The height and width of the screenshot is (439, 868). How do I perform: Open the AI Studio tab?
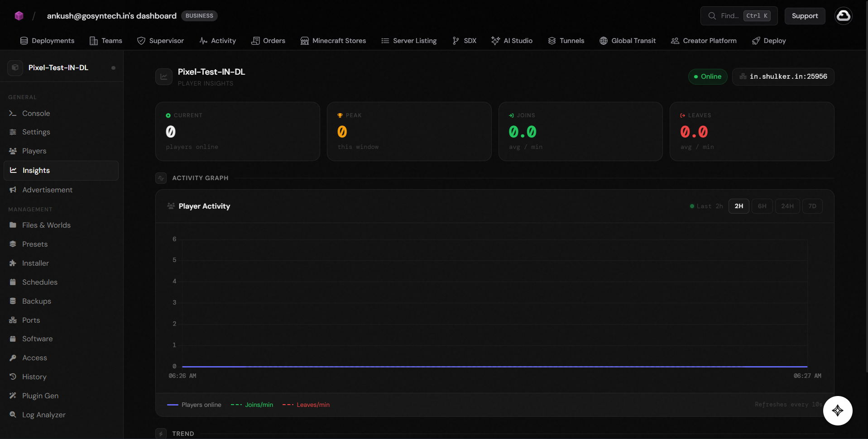coord(512,41)
